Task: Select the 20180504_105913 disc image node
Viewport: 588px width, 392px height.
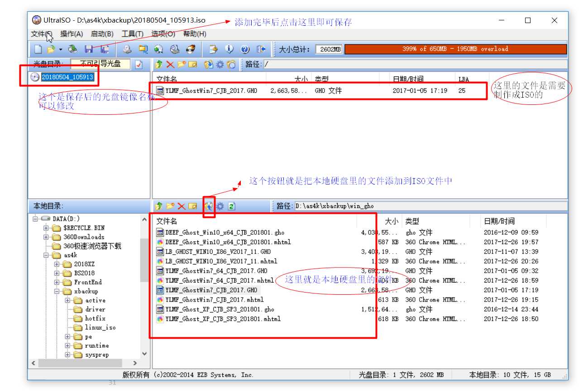Action: pyautogui.click(x=67, y=77)
